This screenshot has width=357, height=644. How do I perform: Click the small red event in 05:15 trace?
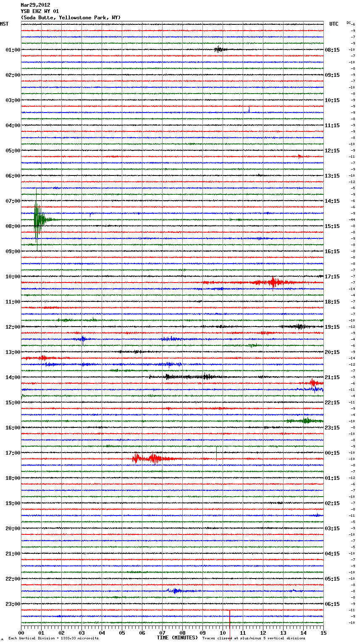300,157
